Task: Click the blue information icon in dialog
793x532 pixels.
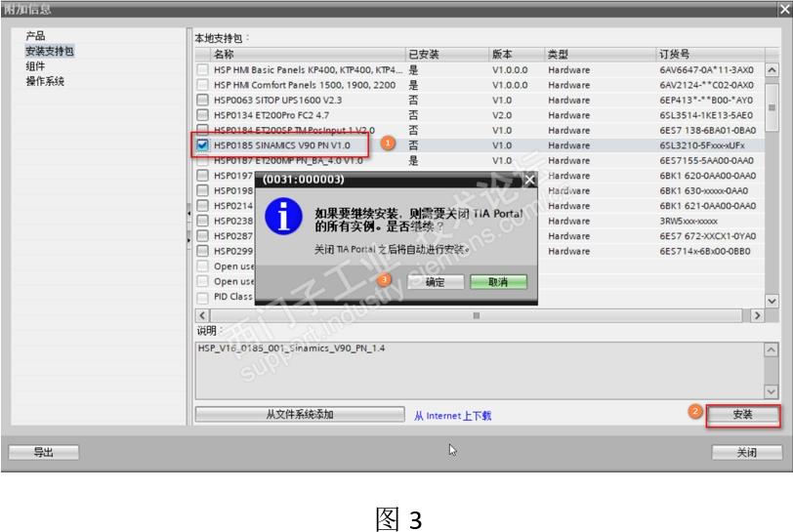Action: click(x=284, y=217)
